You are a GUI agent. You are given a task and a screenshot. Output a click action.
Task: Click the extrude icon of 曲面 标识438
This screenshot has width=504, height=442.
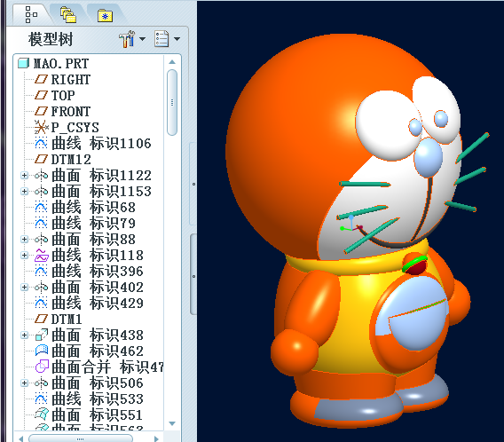click(x=42, y=335)
